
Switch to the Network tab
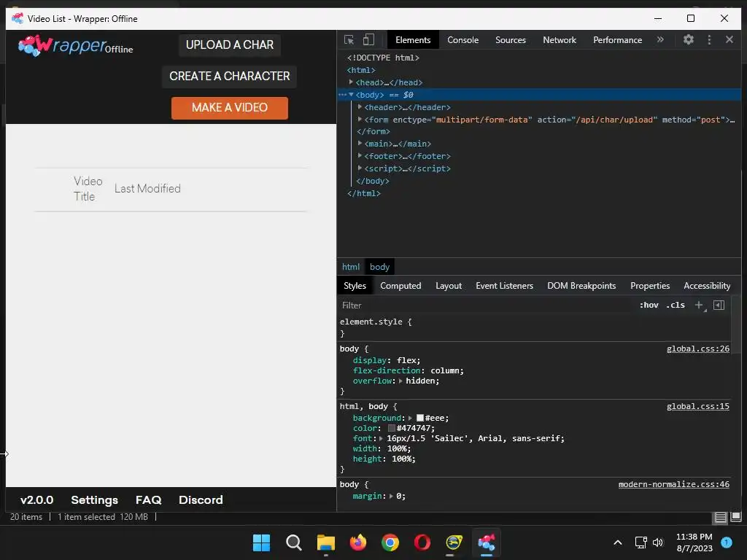point(560,40)
